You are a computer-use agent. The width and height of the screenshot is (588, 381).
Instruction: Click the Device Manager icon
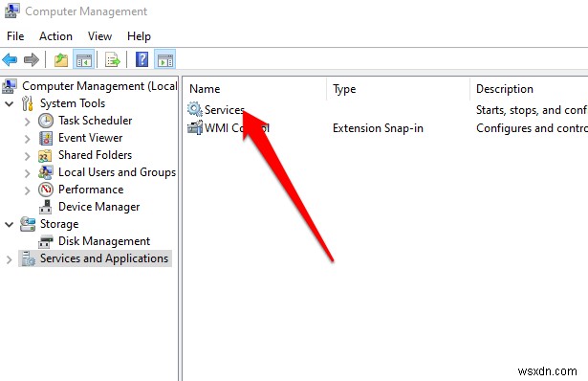[x=45, y=207]
